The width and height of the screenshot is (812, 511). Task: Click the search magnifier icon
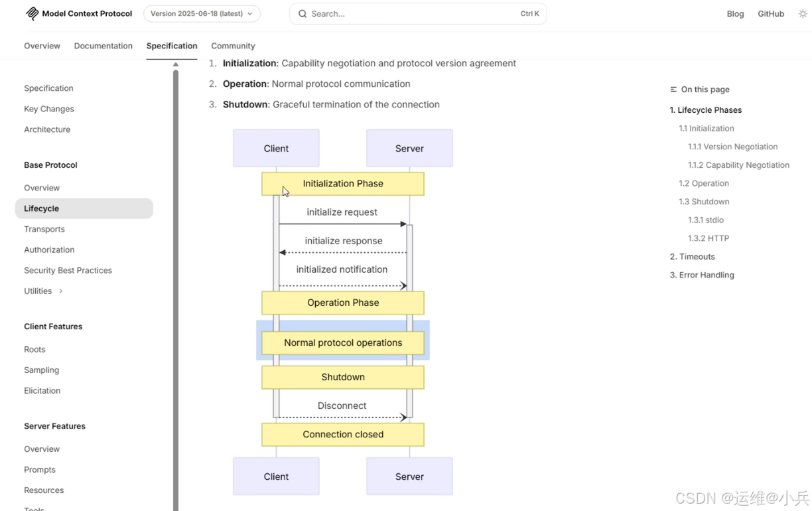[303, 13]
